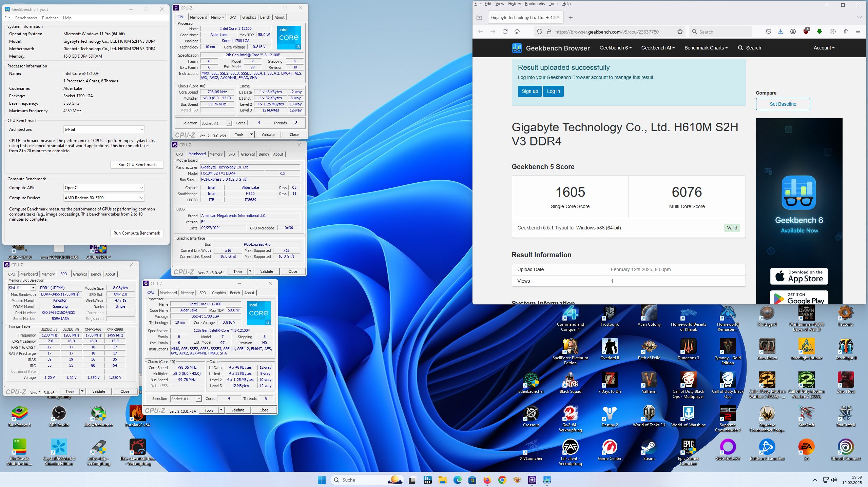The image size is (868, 487).
Task: Select the Destiny 2 desktop icon
Action: click(610, 416)
